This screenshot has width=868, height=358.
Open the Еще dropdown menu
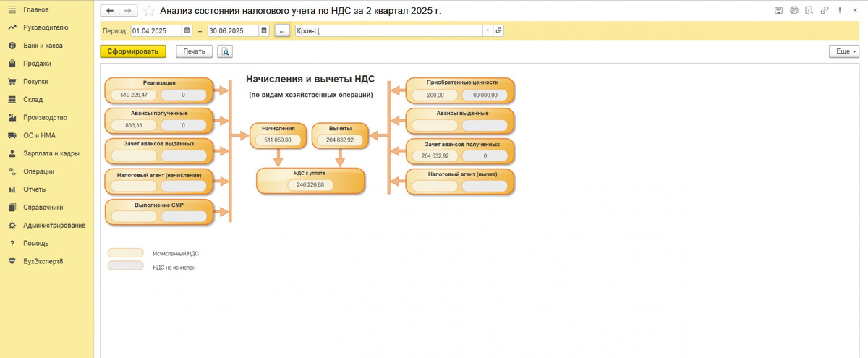pyautogui.click(x=844, y=51)
